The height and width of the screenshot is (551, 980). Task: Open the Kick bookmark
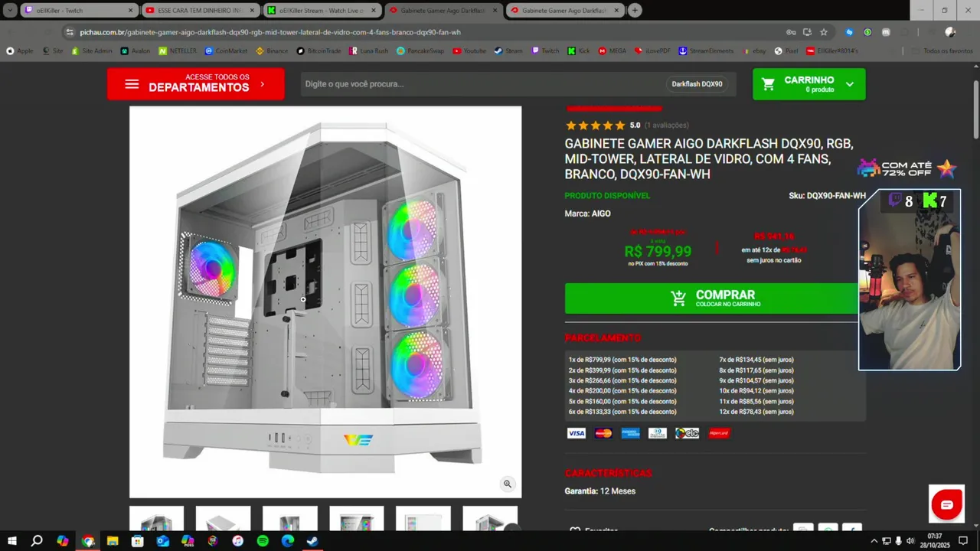point(579,51)
